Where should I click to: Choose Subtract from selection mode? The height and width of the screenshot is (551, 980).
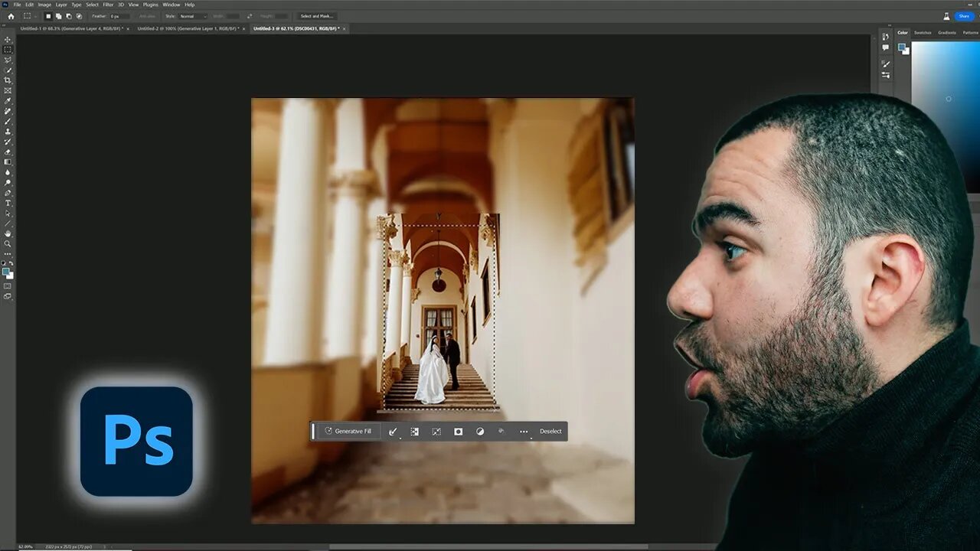[x=69, y=16]
